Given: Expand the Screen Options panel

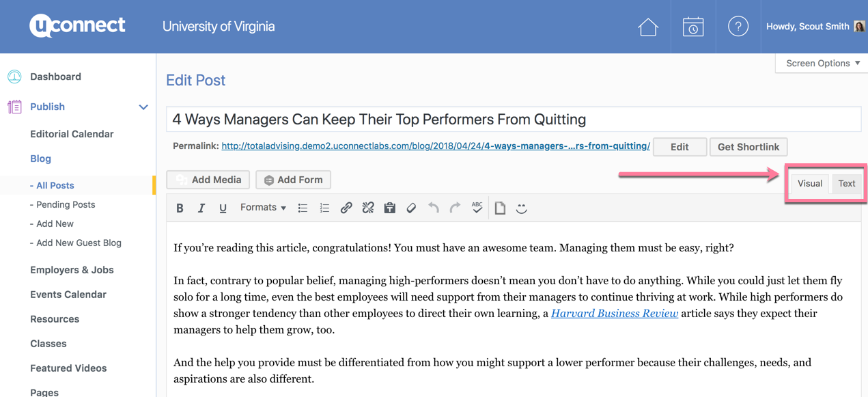Looking at the screenshot, I should (x=822, y=63).
